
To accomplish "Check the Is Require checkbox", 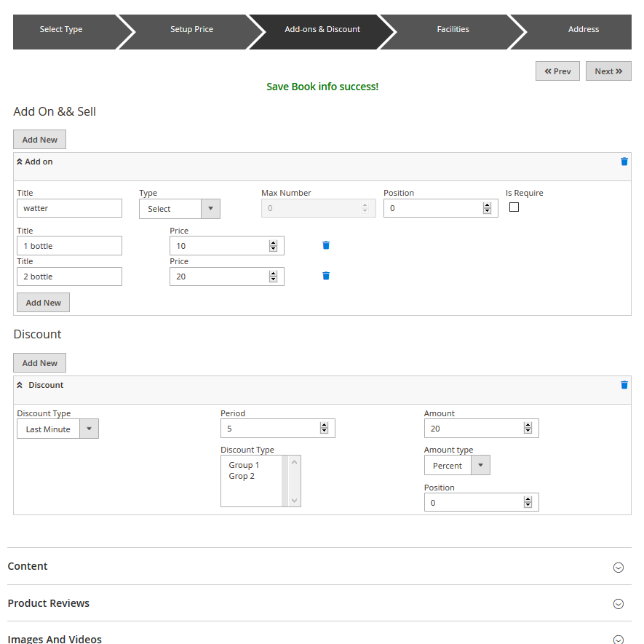I will (514, 207).
